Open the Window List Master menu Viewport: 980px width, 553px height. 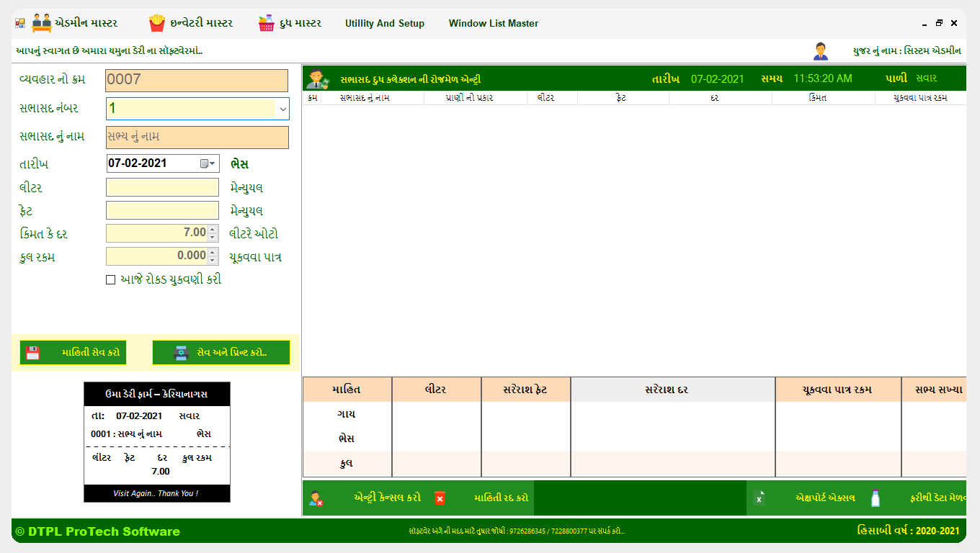(x=493, y=23)
